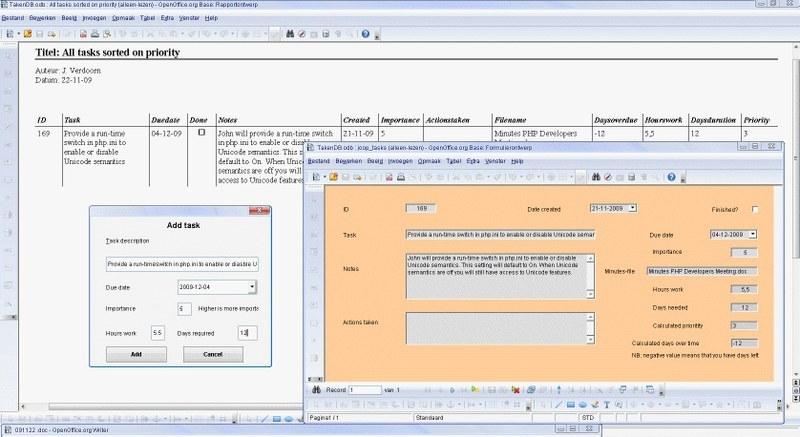Click Print icon in report window toolbar
The height and width of the screenshot is (437, 800).
(95, 34)
